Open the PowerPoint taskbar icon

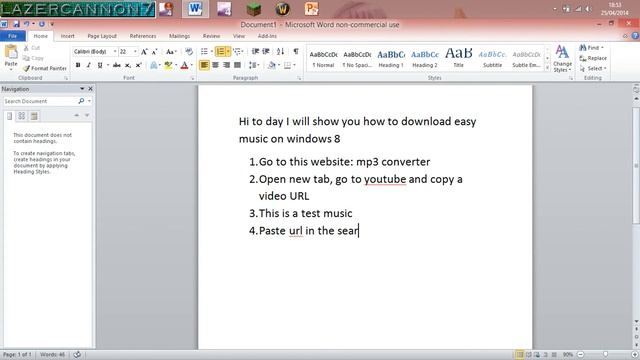[x=311, y=9]
